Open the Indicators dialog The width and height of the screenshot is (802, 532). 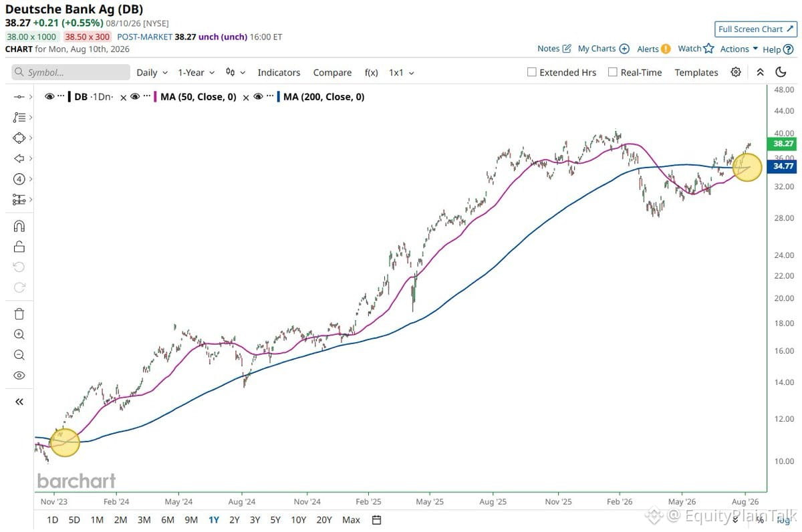[279, 72]
